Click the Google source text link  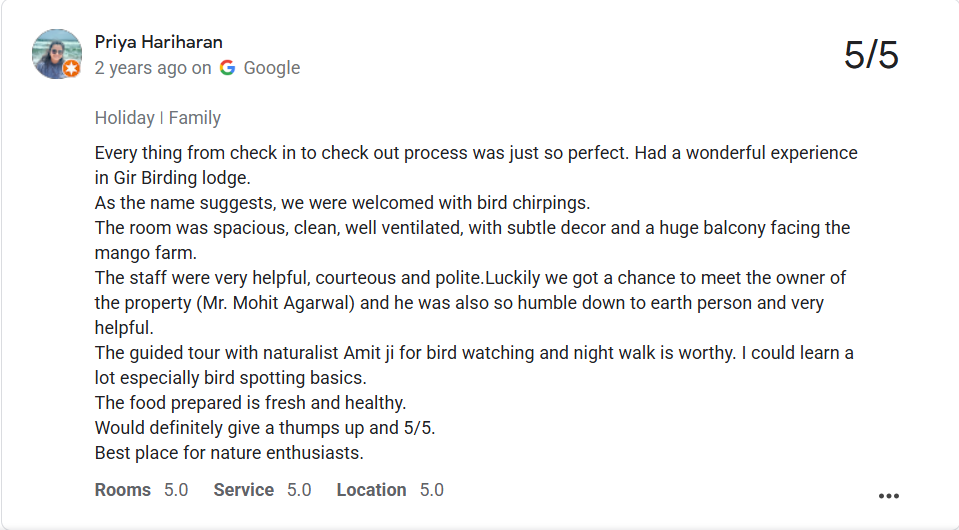[272, 68]
